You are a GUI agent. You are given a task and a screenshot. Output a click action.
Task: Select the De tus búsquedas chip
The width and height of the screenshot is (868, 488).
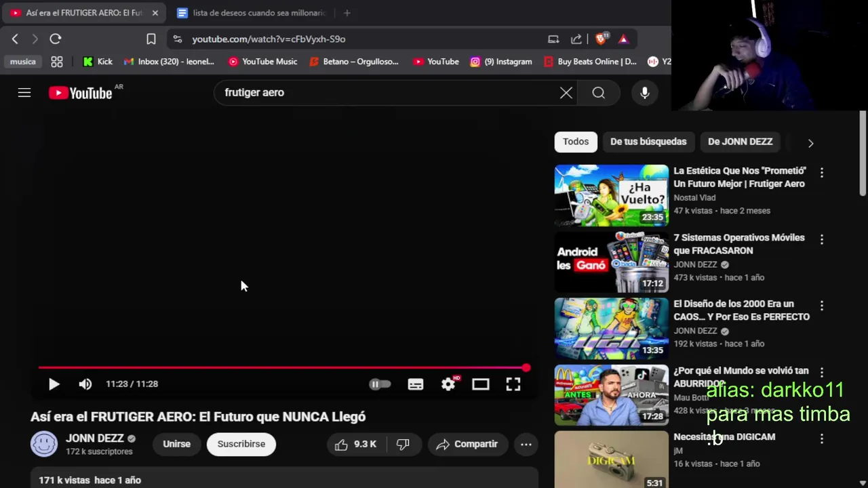648,142
